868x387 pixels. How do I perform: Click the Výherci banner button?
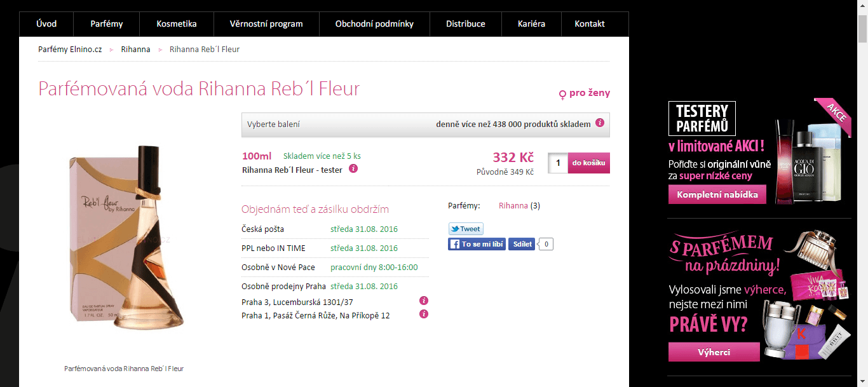[714, 352]
